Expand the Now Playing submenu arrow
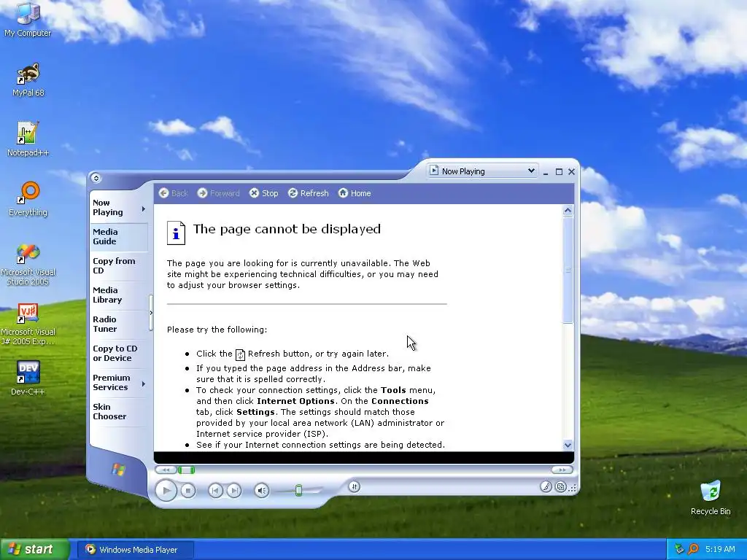The width and height of the screenshot is (747, 560). 144,209
